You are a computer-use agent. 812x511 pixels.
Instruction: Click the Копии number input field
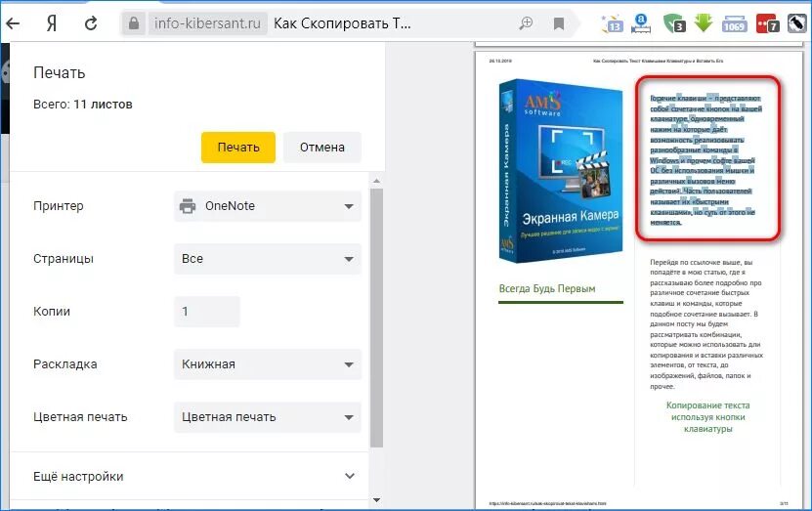[x=207, y=312]
